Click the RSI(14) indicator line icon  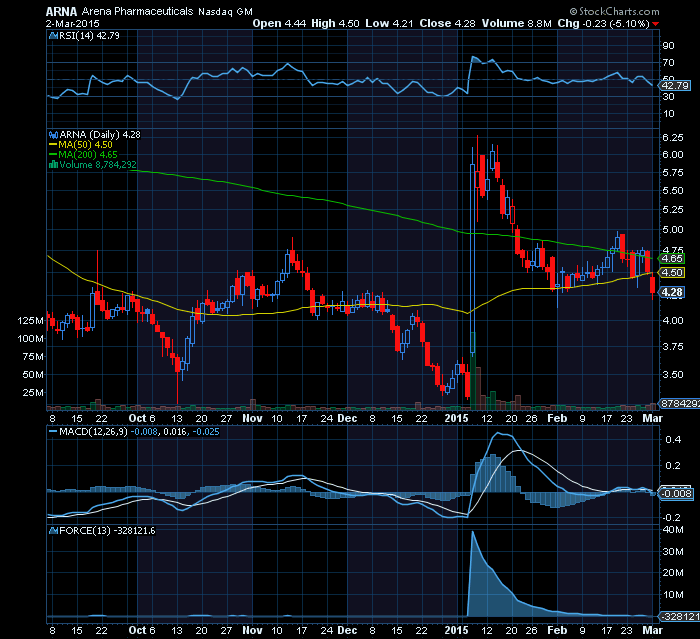click(x=53, y=36)
